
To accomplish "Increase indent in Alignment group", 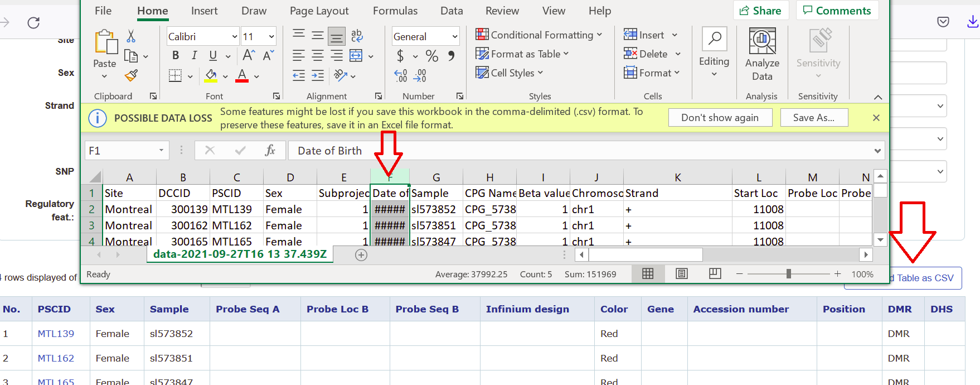I will pos(318,75).
